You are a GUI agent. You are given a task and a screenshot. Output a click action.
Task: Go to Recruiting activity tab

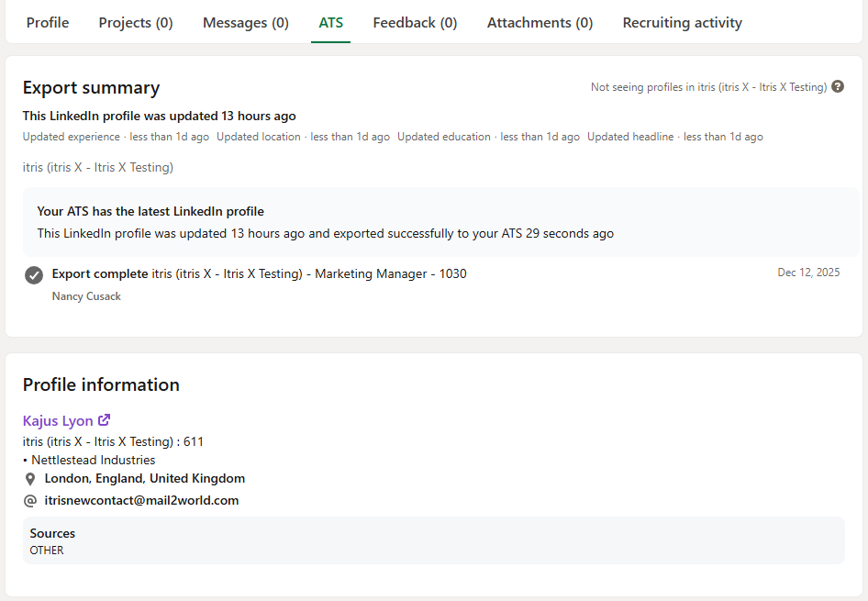click(682, 23)
